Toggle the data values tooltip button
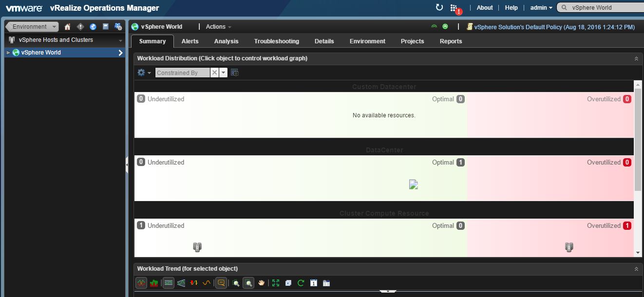Viewport: 644px width, 297px height. point(221,283)
